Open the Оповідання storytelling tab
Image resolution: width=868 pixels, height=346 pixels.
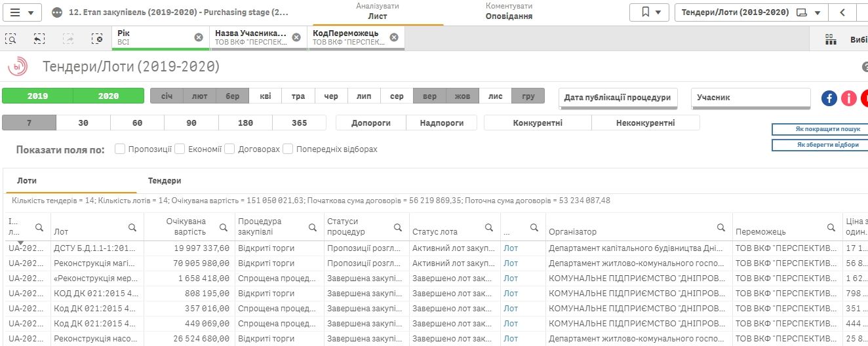click(509, 12)
